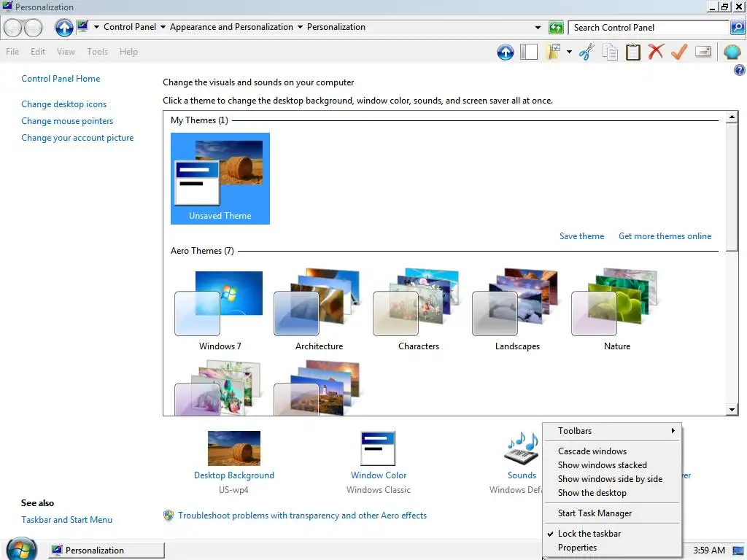Expand the arrow after Appearance and Personalization

coord(300,27)
